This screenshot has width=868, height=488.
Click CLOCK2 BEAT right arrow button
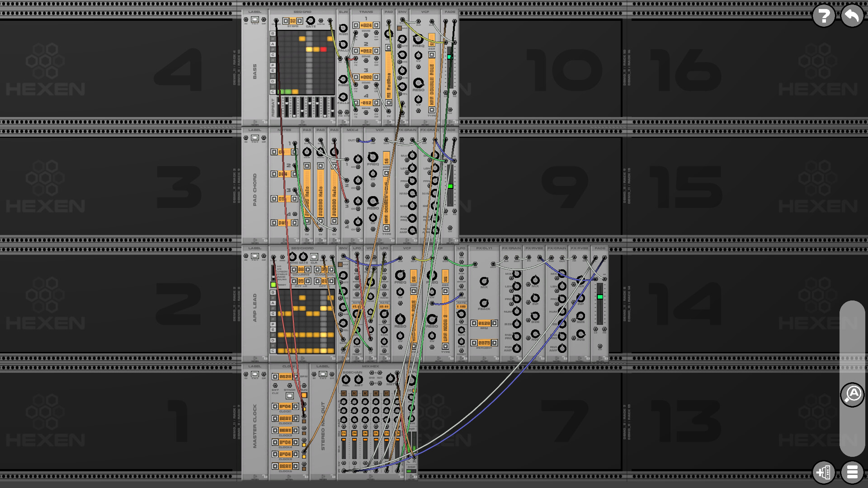pos(296,418)
